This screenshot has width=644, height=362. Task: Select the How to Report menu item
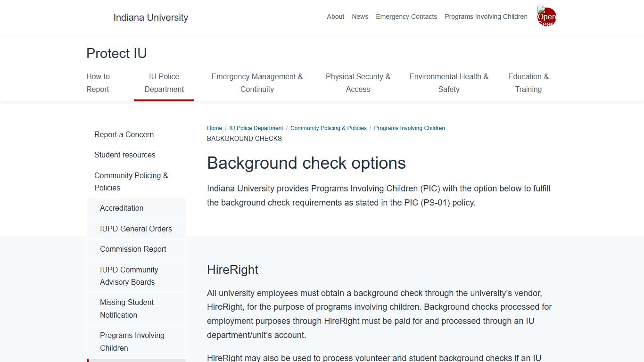(98, 83)
